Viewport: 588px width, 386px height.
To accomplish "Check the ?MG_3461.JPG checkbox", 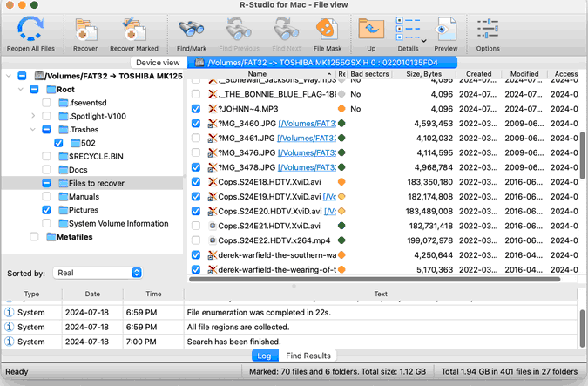I will click(x=196, y=138).
